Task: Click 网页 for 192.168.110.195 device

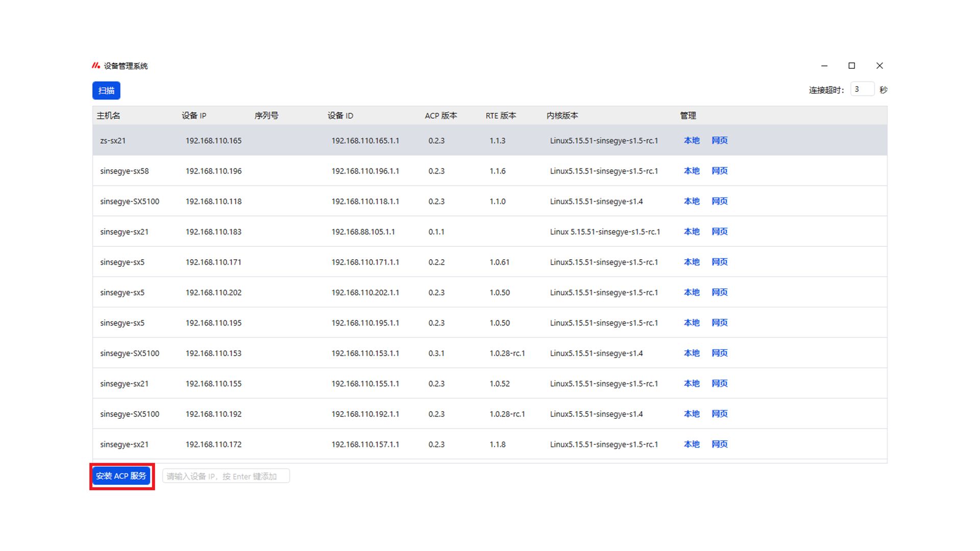Action: (x=719, y=322)
